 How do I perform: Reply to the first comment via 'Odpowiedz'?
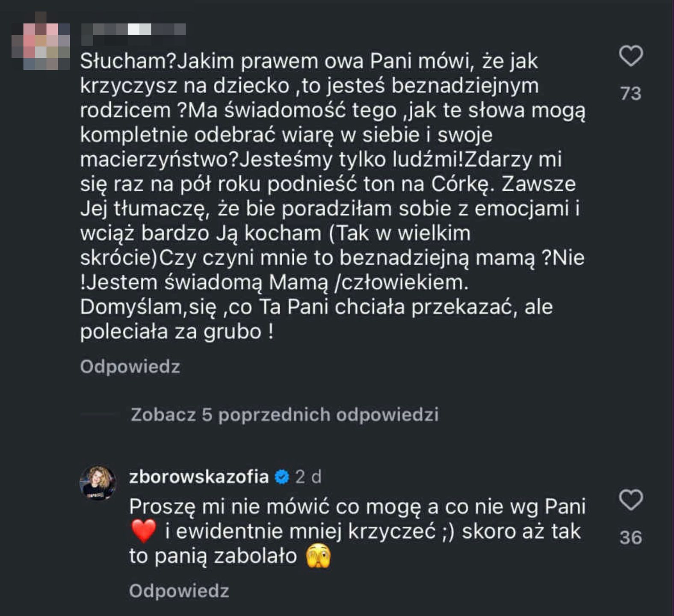tap(130, 367)
